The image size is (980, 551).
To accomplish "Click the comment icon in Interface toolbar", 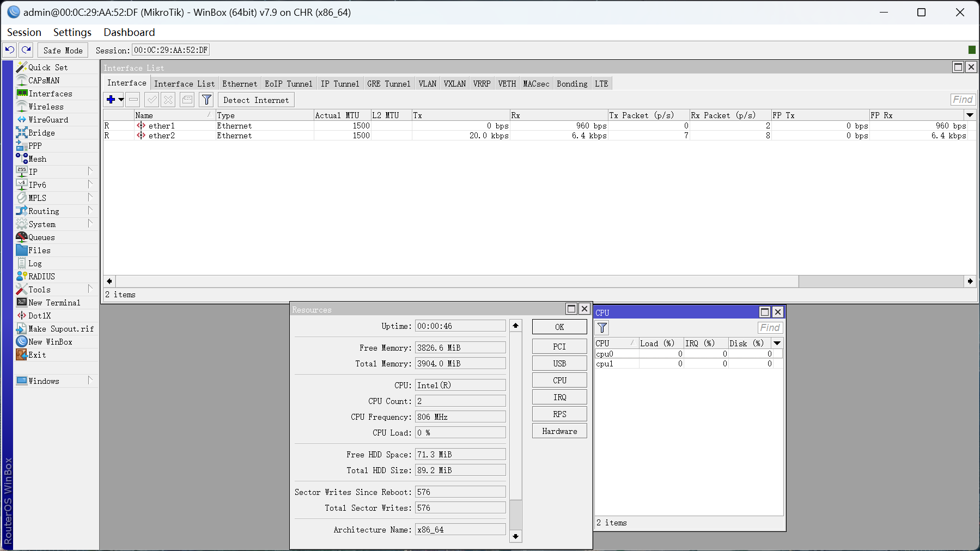I will click(187, 100).
